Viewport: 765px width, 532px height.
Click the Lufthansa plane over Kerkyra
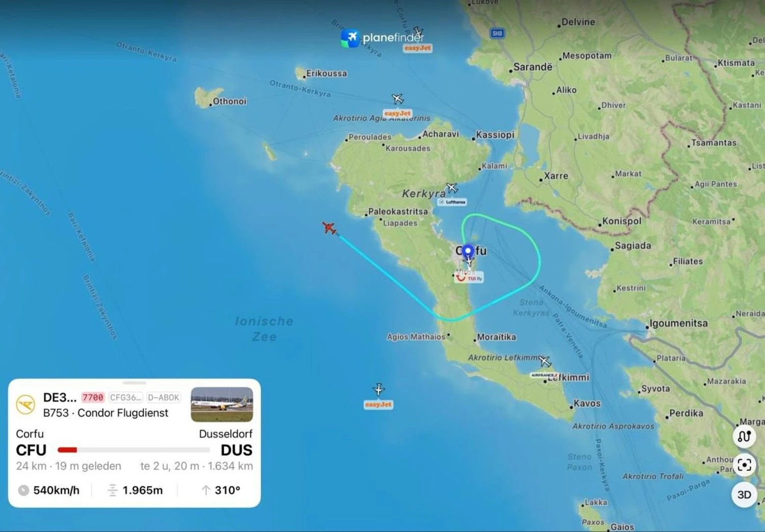(x=452, y=188)
